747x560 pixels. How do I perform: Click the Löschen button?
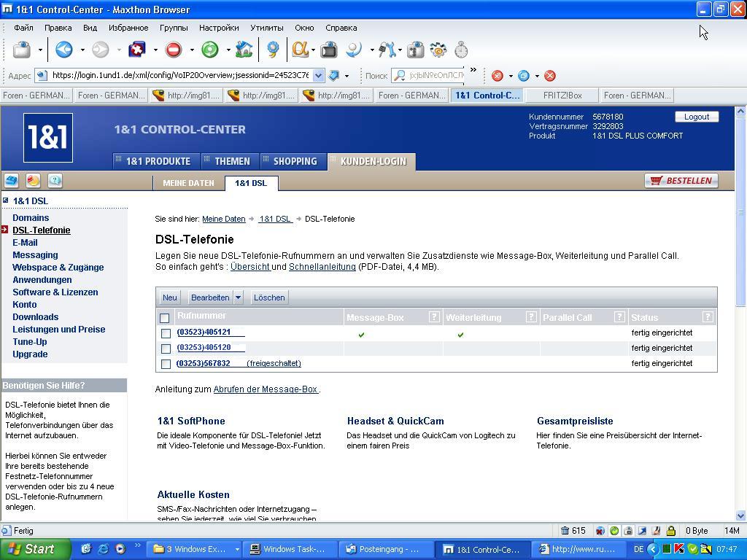tap(269, 297)
